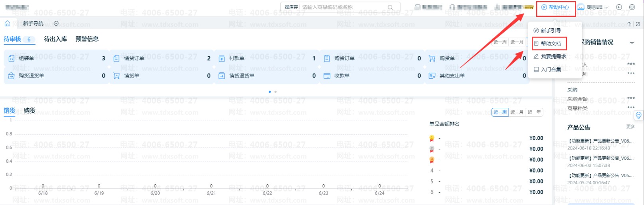Click the power logout icon

coord(632,7)
